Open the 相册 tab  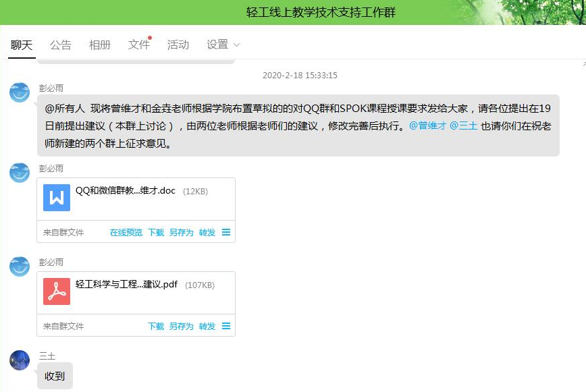[x=99, y=45]
